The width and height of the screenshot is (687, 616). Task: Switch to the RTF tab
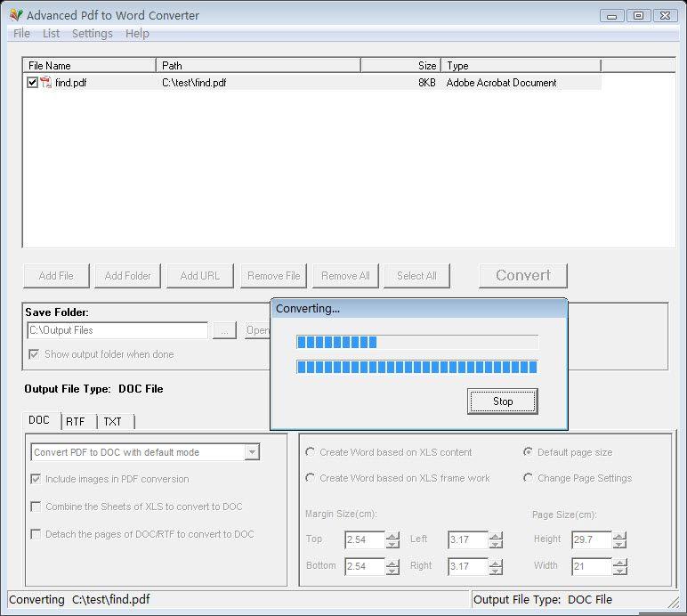(76, 421)
